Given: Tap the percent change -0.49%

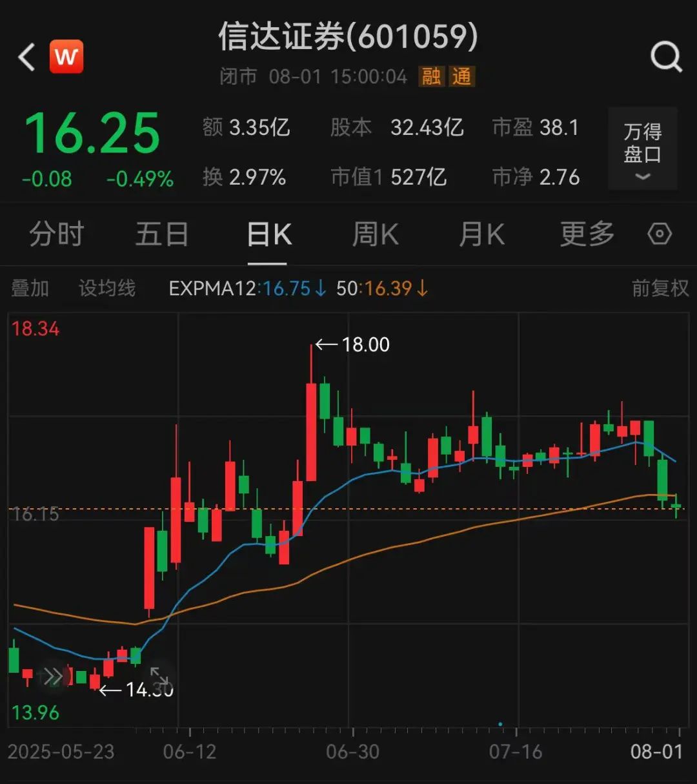Looking at the screenshot, I should point(139,179).
